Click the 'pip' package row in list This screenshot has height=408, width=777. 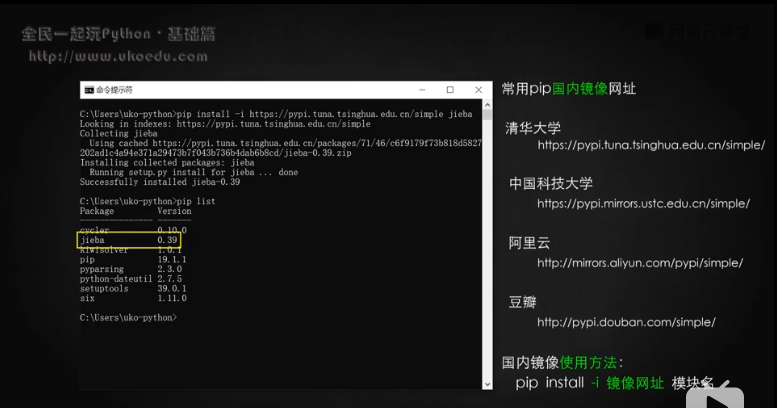pos(87,259)
